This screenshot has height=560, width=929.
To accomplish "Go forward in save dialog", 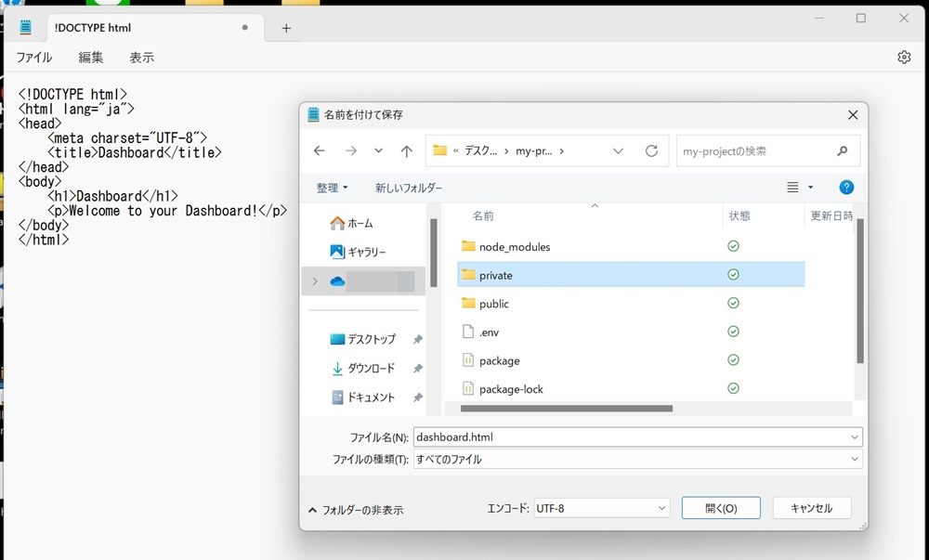I will [351, 151].
